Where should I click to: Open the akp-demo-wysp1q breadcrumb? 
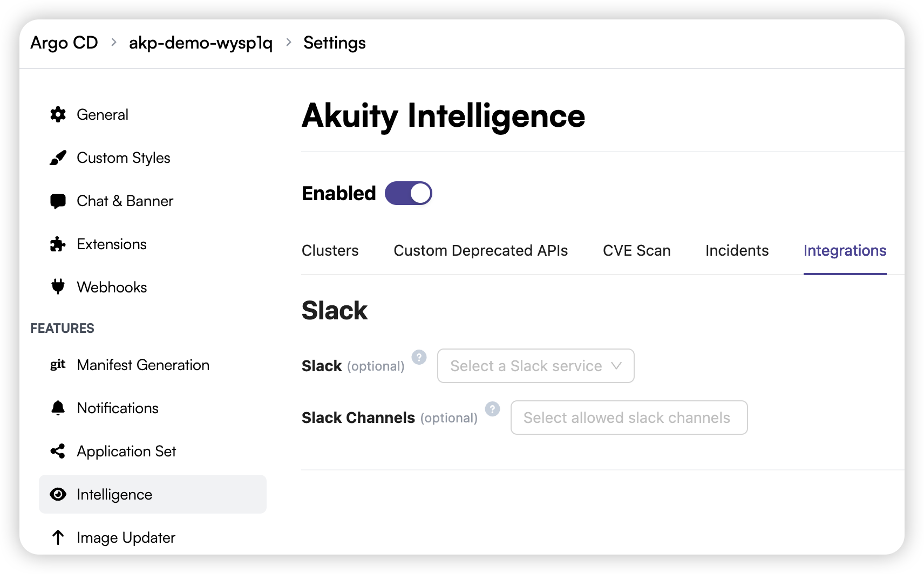click(200, 43)
